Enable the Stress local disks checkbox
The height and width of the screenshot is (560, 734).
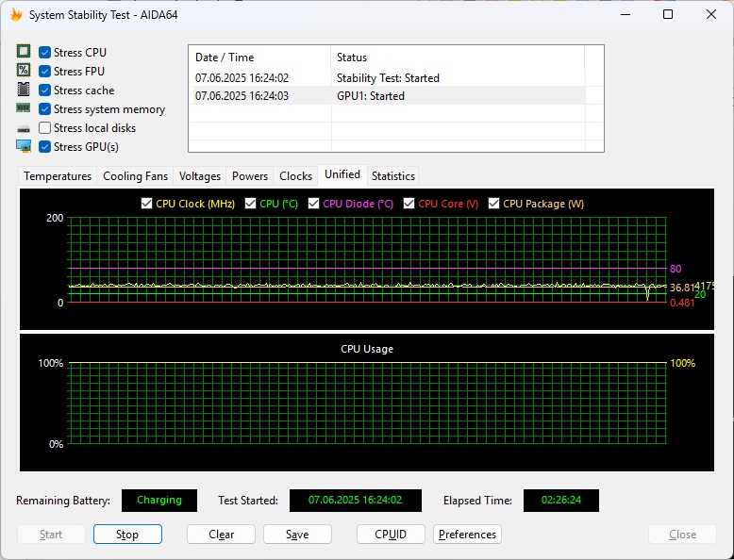pos(45,127)
